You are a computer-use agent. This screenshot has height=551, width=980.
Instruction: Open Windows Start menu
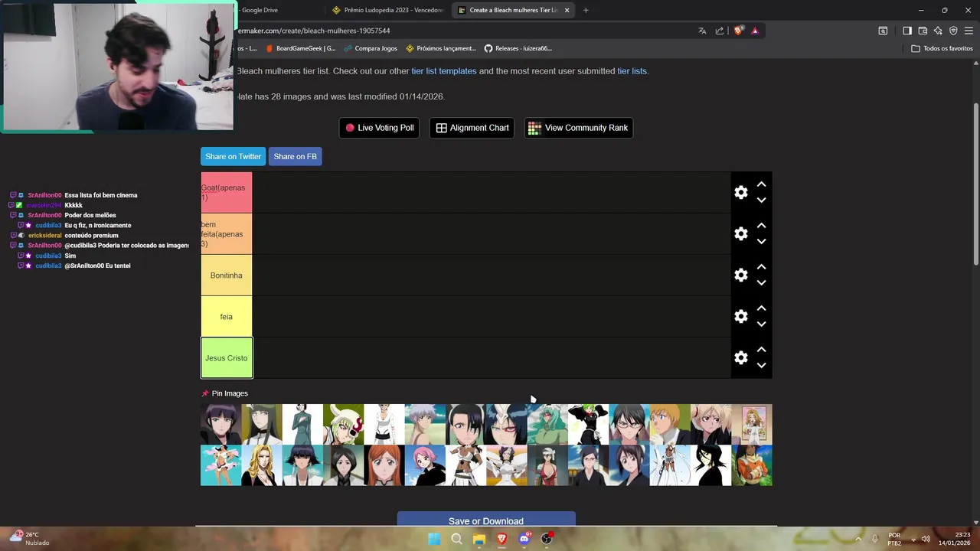pos(434,539)
